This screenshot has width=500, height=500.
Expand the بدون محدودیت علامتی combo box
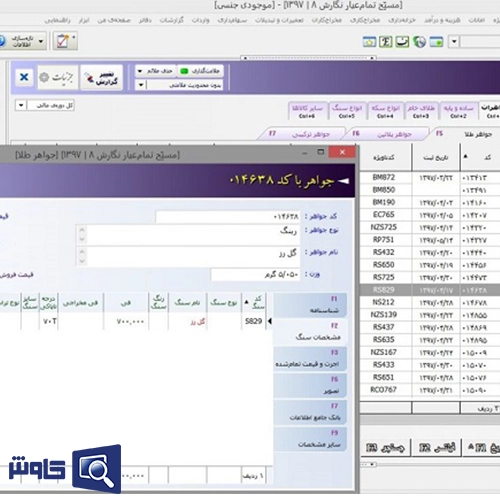[x=141, y=85]
